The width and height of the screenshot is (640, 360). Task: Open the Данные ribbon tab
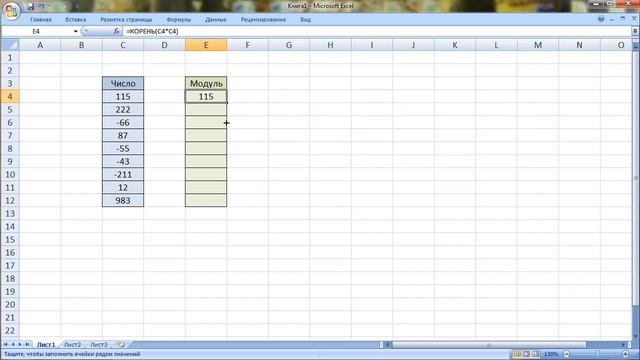[216, 20]
